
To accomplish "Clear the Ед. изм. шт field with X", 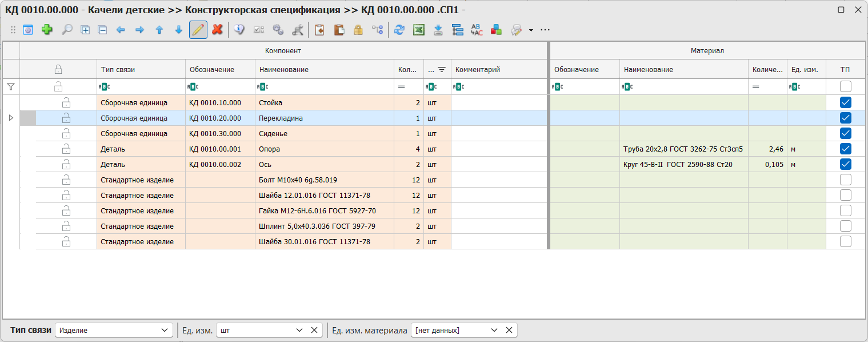I will point(314,331).
